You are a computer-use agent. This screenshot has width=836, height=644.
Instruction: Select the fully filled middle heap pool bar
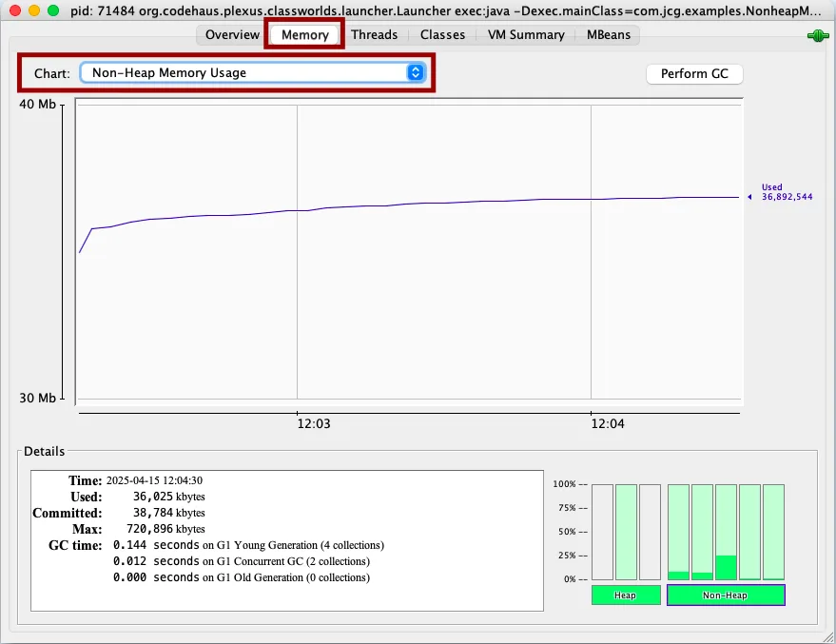(x=626, y=532)
